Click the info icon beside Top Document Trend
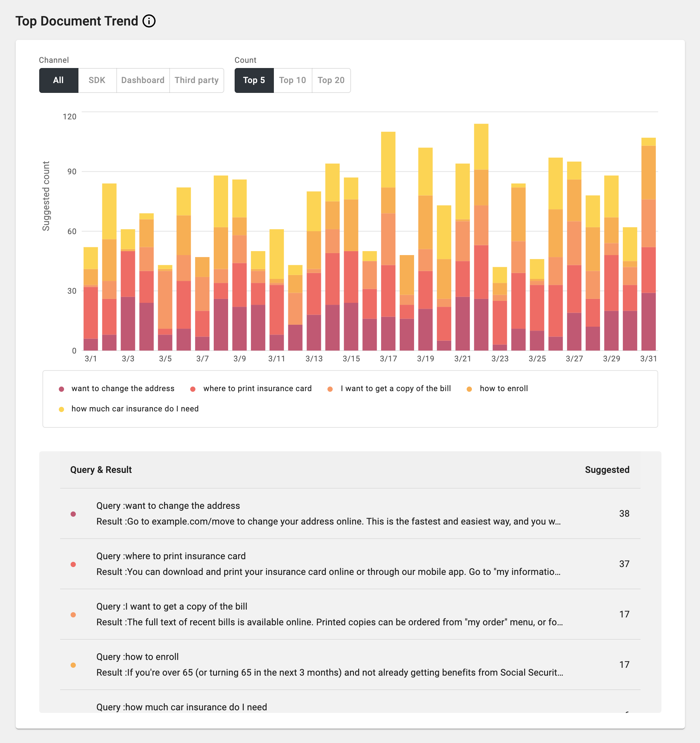700x743 pixels. [149, 21]
